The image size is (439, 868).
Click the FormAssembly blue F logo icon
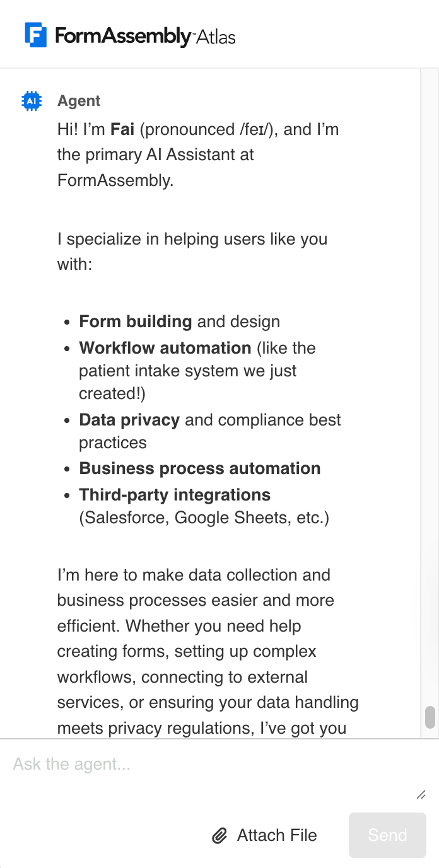[x=36, y=35]
